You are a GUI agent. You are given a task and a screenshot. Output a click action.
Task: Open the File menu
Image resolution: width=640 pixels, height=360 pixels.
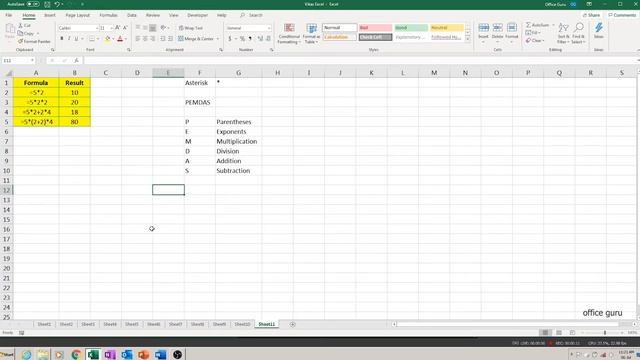[x=9, y=15]
